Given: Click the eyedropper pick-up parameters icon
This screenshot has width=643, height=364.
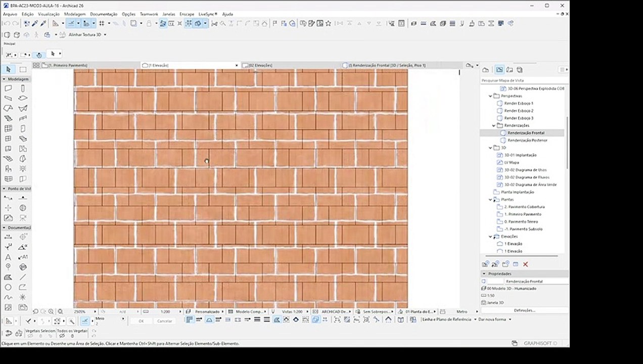Looking at the screenshot, I should click(x=35, y=23).
